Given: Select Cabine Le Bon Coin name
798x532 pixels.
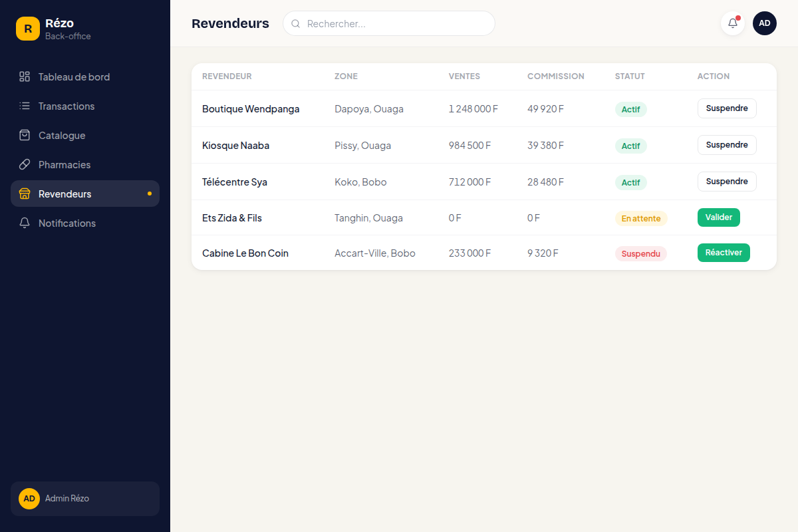Looking at the screenshot, I should coord(245,253).
